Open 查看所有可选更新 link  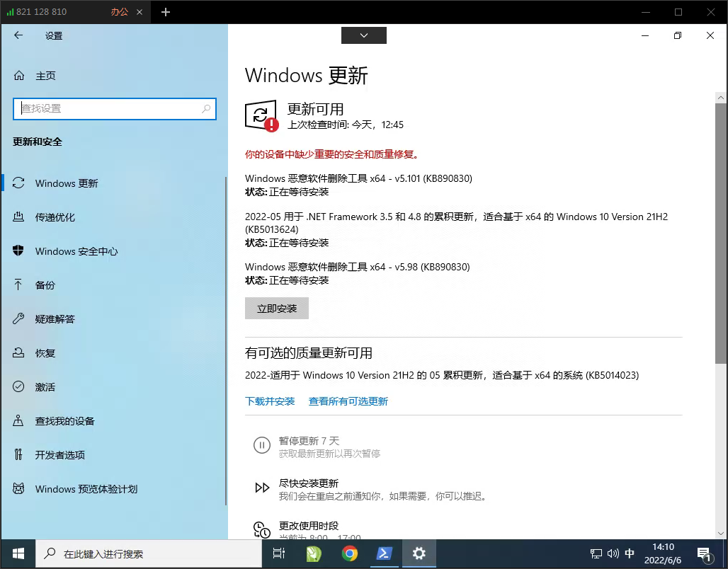348,401
